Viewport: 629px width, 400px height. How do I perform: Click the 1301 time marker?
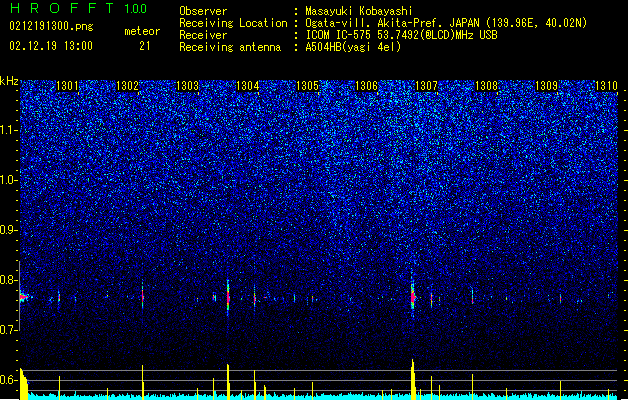pos(67,86)
